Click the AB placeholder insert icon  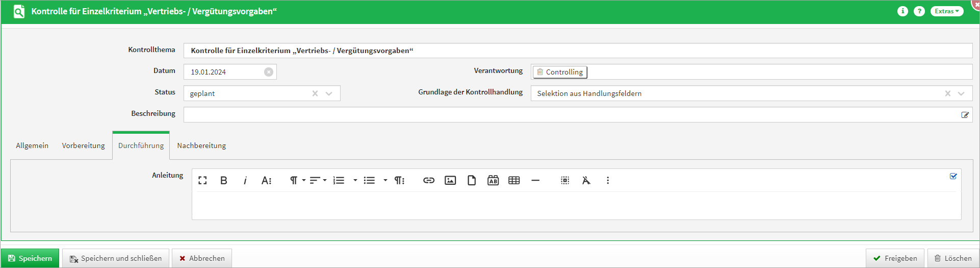pos(493,180)
